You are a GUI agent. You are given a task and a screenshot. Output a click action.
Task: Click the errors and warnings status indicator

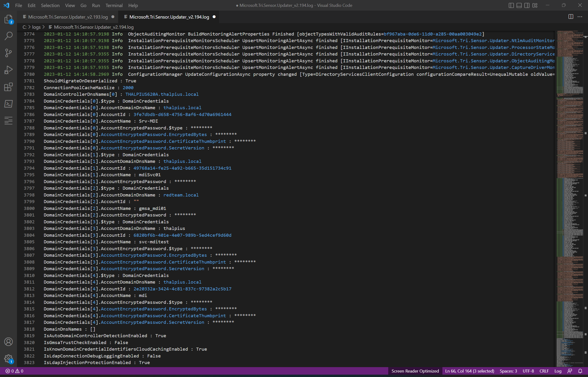coord(14,371)
